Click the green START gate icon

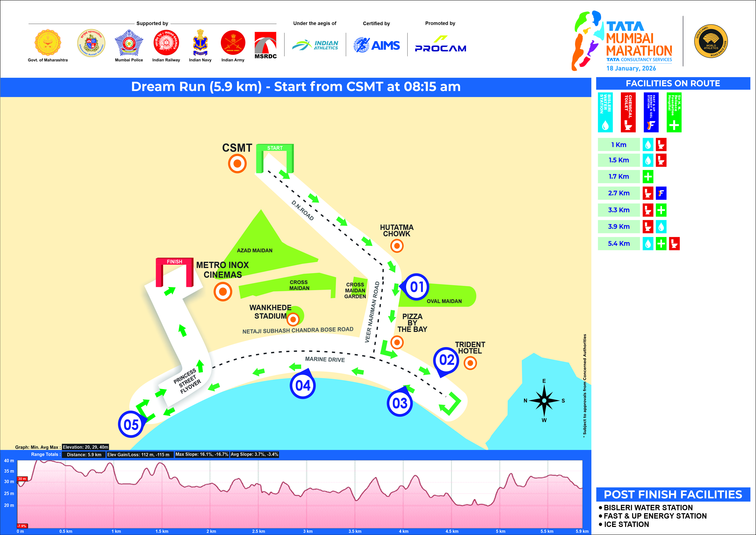click(x=275, y=148)
